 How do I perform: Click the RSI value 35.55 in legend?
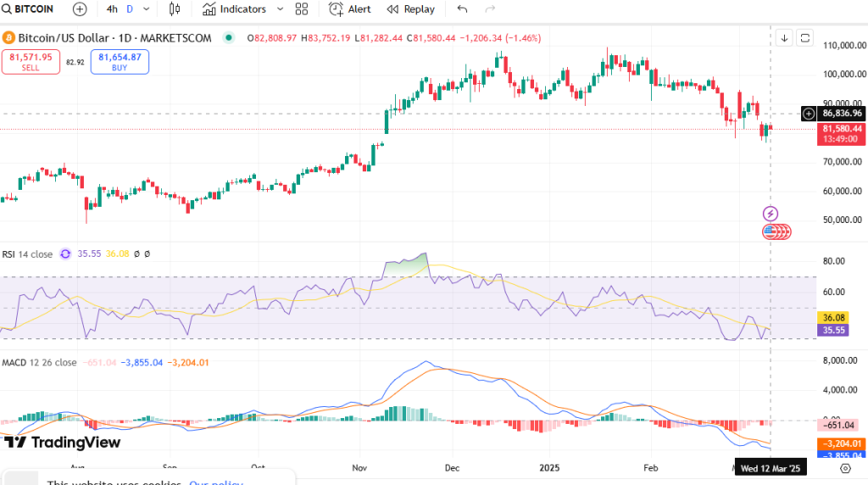tap(89, 254)
